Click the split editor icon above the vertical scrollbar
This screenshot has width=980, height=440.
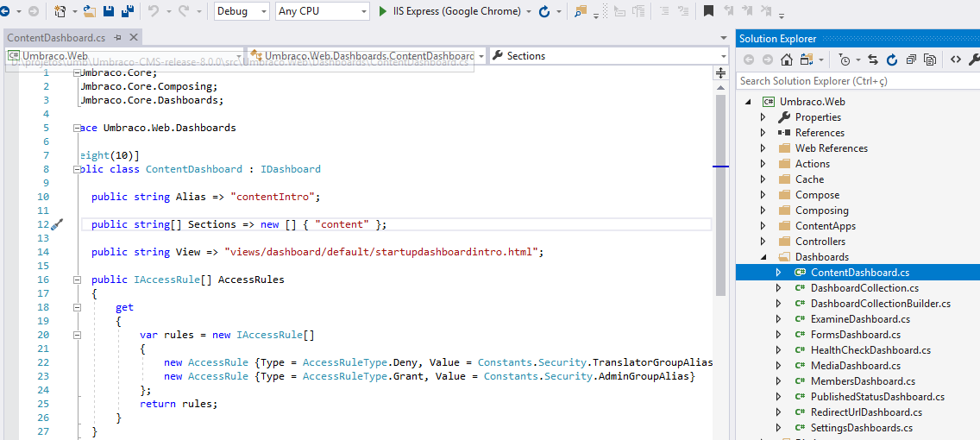tap(720, 73)
